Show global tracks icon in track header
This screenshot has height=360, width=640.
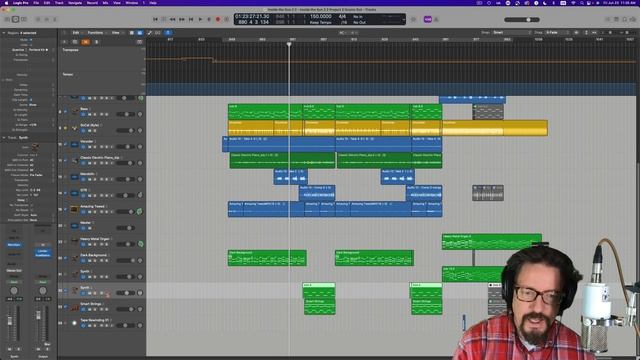[139, 42]
